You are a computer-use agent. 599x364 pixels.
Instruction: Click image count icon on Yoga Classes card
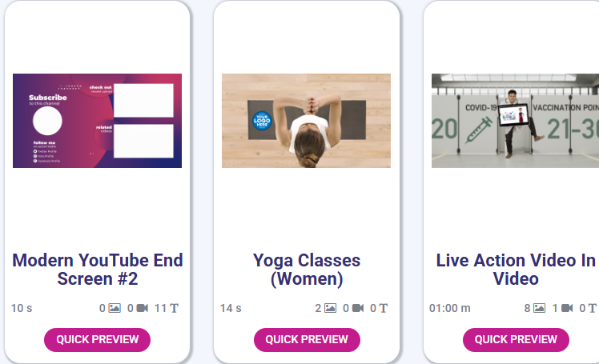pyautogui.click(x=330, y=308)
